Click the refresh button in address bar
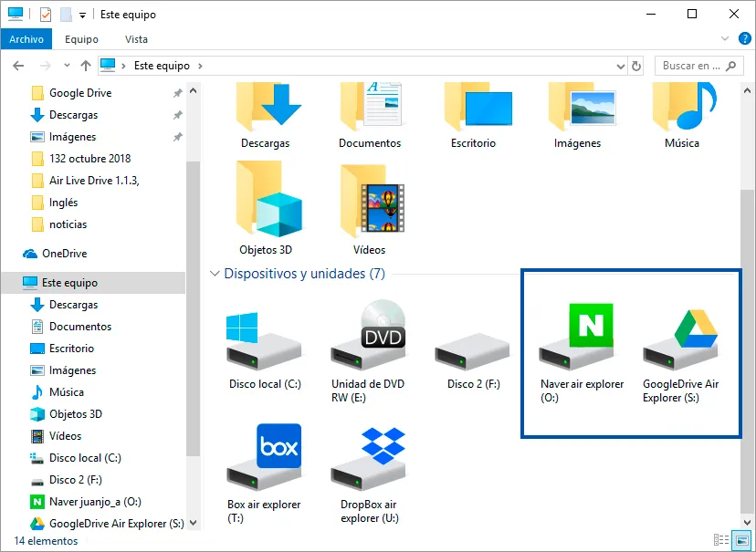This screenshot has width=756, height=552. [636, 66]
